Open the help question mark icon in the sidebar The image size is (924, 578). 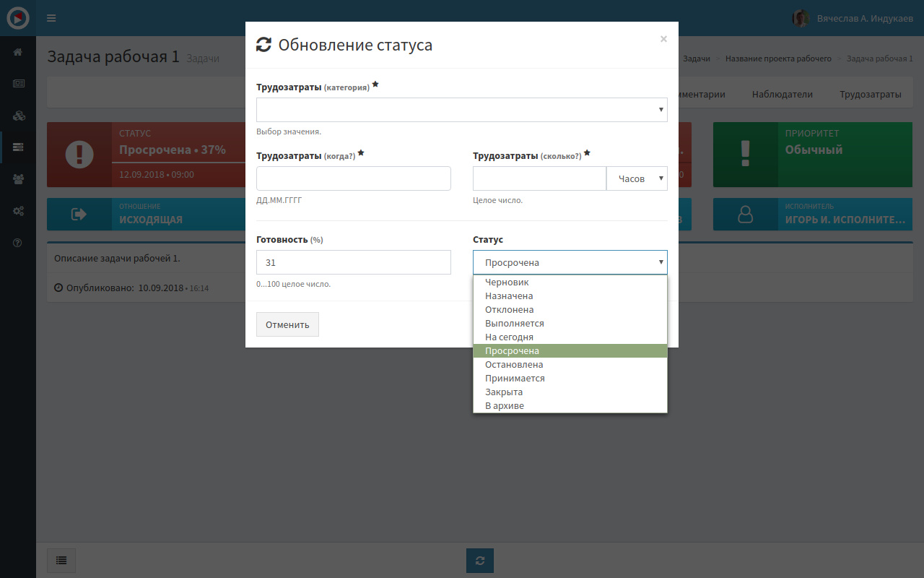[x=18, y=243]
